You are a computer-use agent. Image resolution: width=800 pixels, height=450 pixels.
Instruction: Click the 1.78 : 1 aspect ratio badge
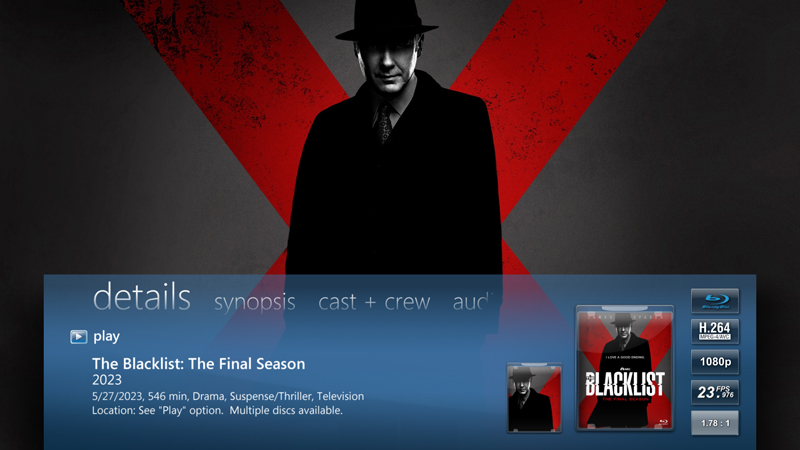point(715,423)
